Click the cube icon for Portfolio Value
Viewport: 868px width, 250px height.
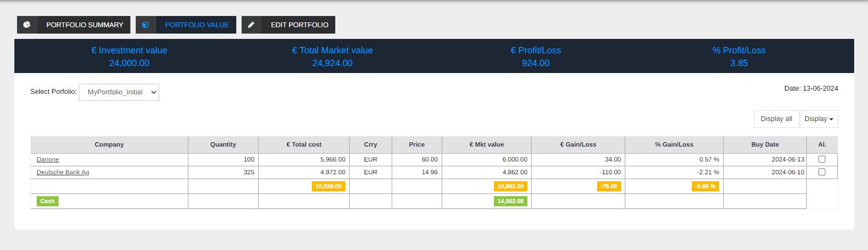click(x=146, y=25)
